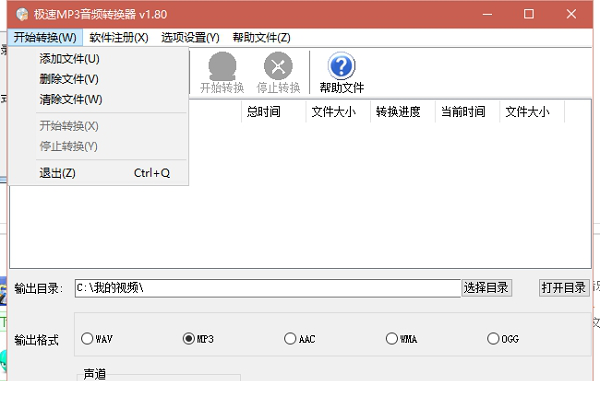Close the converter window
This screenshot has width=600, height=396.
click(571, 15)
